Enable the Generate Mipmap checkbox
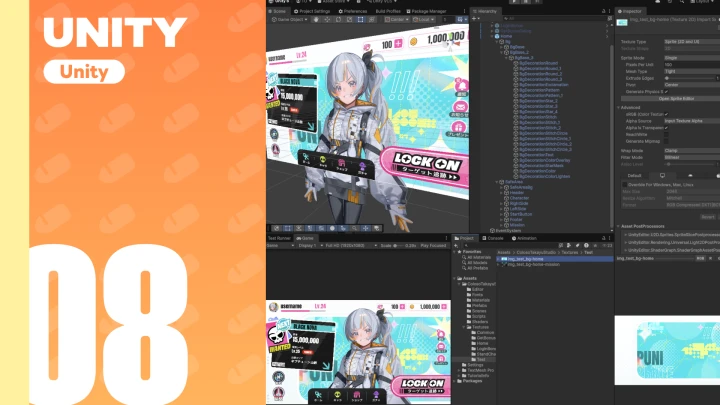Image resolution: width=720 pixels, height=405 pixels. (x=666, y=141)
